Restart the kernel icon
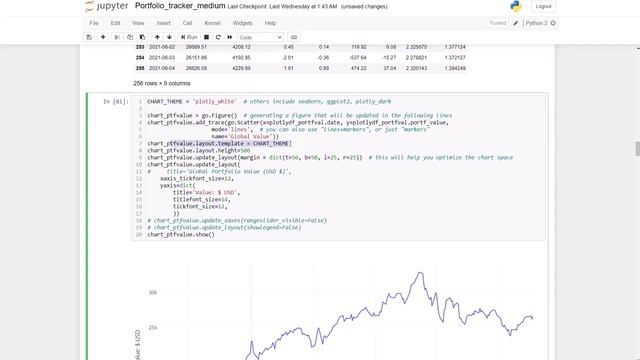 [x=218, y=37]
